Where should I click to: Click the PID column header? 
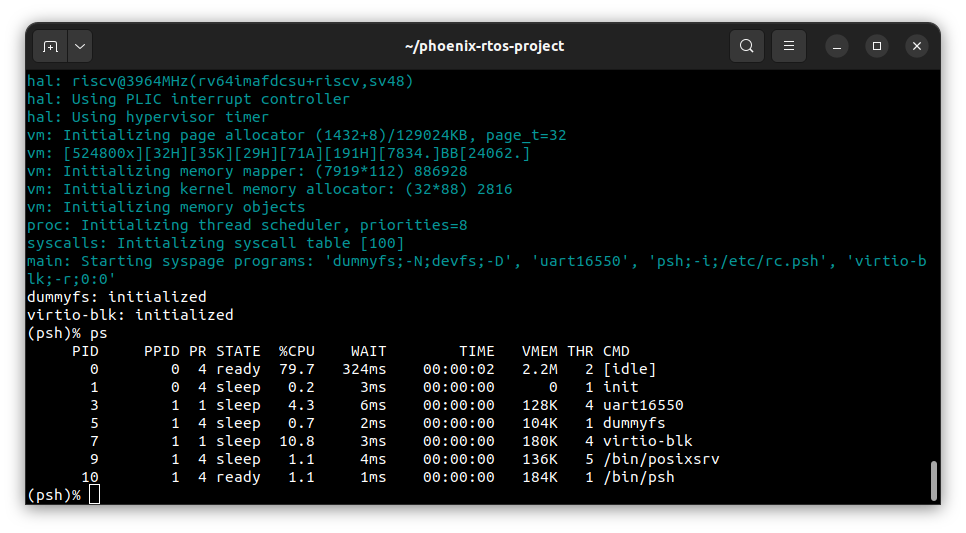pos(85,351)
